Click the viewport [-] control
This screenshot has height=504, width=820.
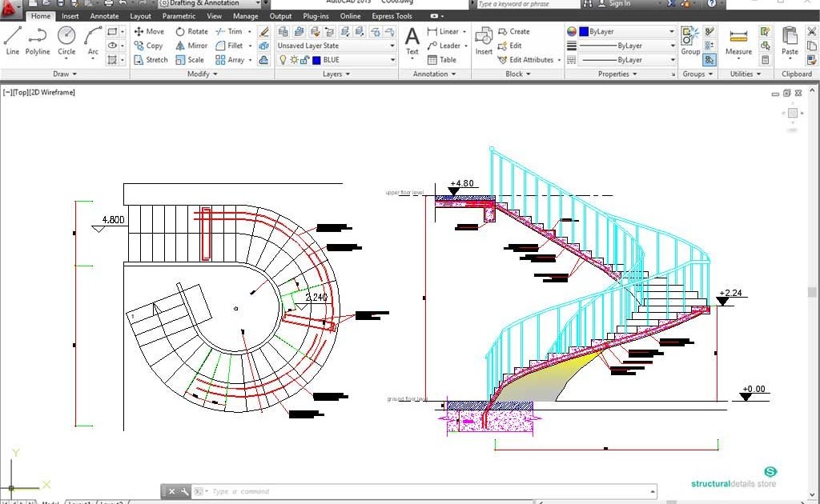(x=7, y=93)
